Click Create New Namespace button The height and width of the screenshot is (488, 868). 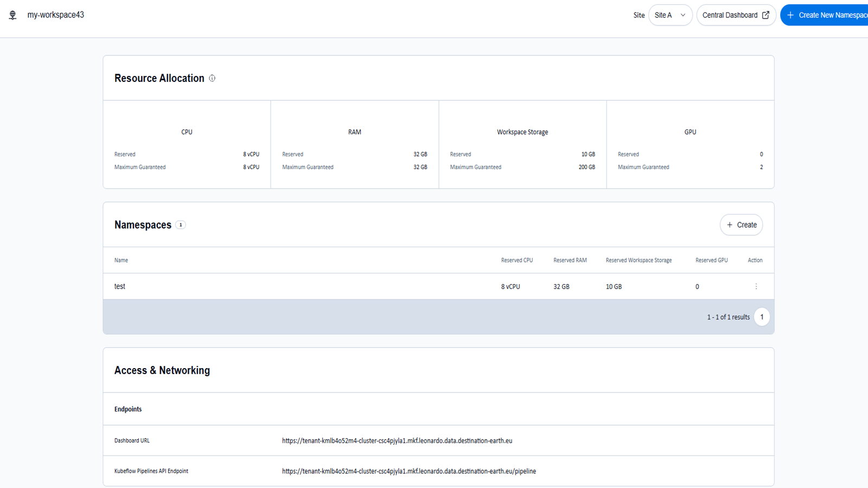[825, 15]
